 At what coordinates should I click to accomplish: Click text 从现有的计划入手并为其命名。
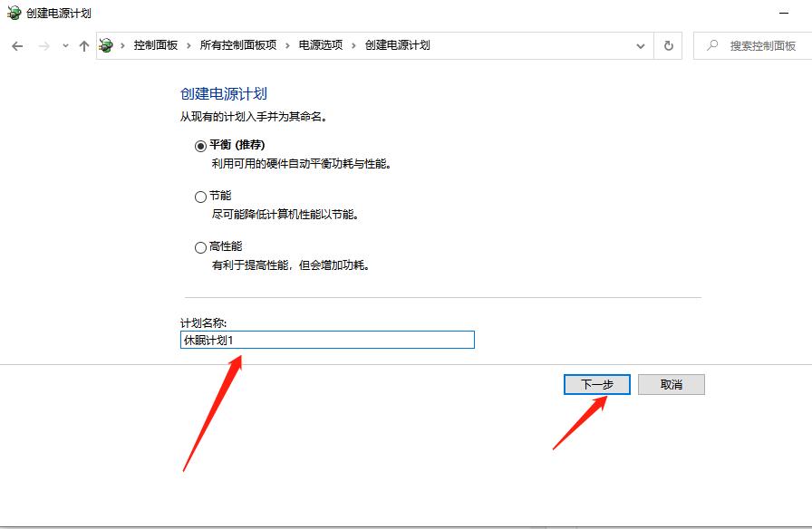click(255, 117)
